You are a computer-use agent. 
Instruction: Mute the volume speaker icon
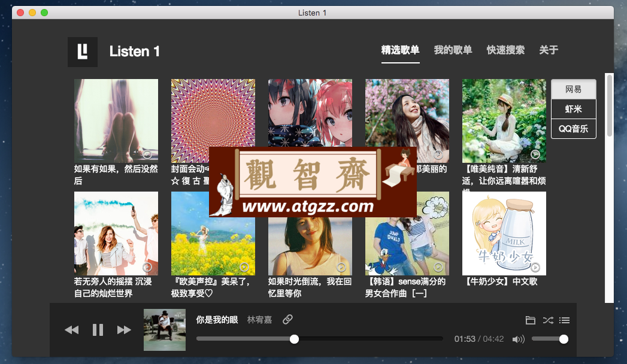(518, 339)
